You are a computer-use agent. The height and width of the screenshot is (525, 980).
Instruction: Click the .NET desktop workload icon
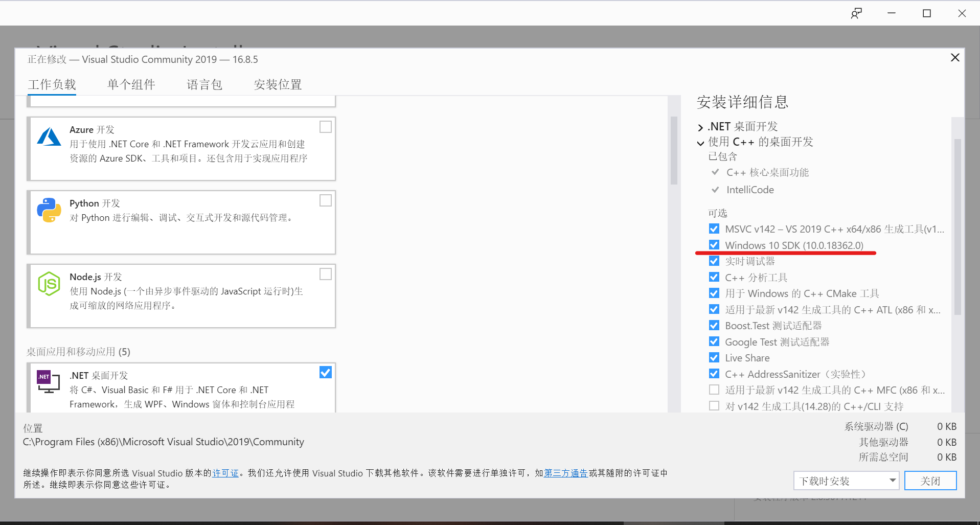point(49,382)
